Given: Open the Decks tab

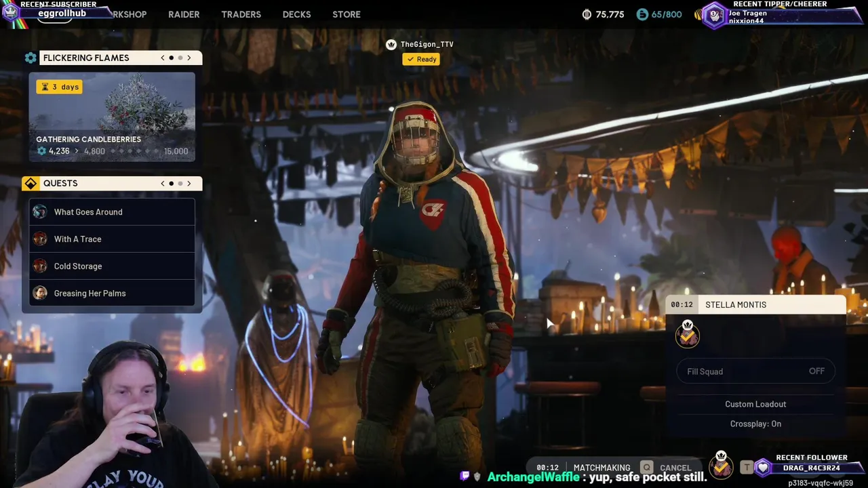Looking at the screenshot, I should click(296, 14).
